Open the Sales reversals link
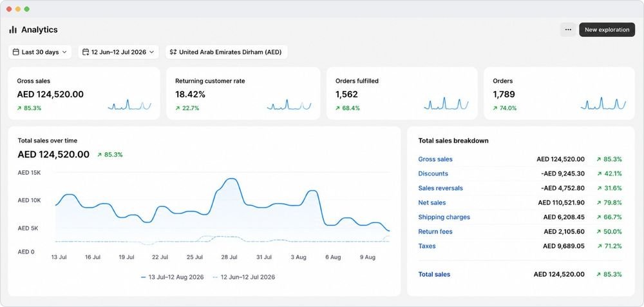Screen dimensions: 644x307 pos(440,188)
